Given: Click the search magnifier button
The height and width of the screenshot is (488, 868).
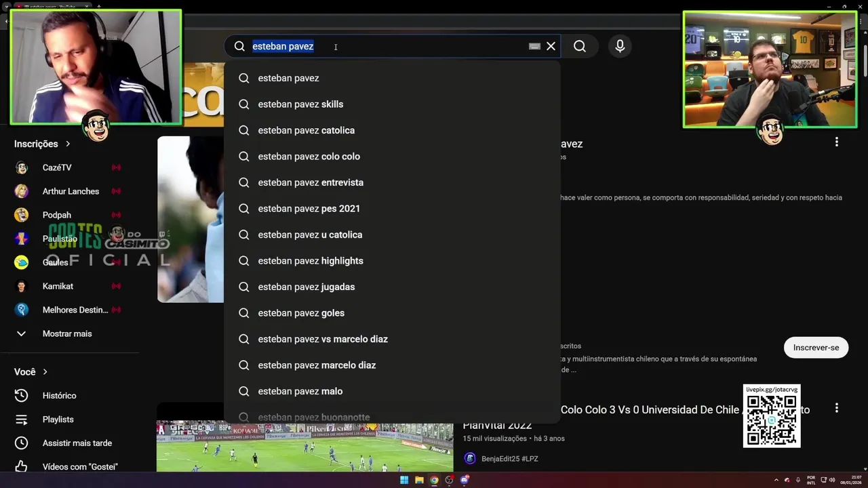Looking at the screenshot, I should coord(580,46).
